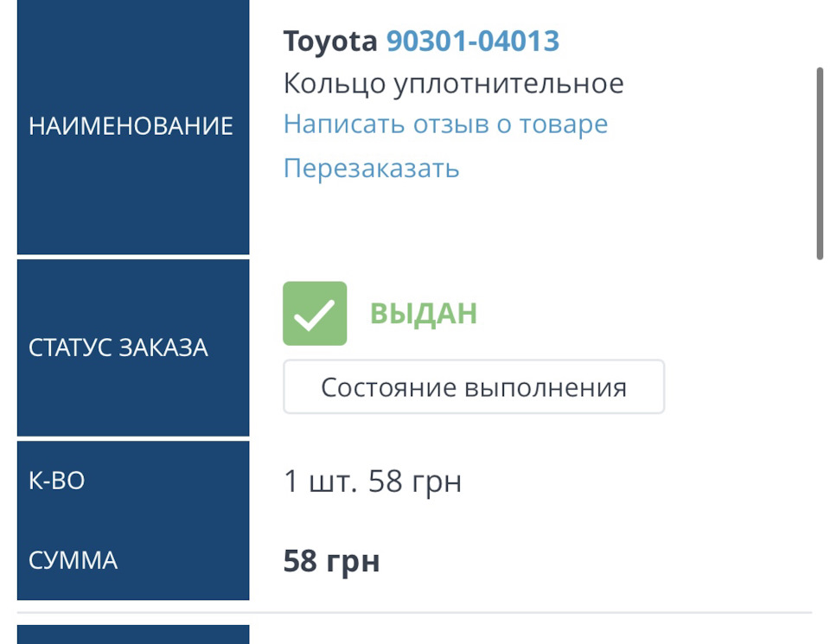Screen dimensions: 830x644
Task: Click the «СУММА» total header cell
Action: click(x=73, y=560)
